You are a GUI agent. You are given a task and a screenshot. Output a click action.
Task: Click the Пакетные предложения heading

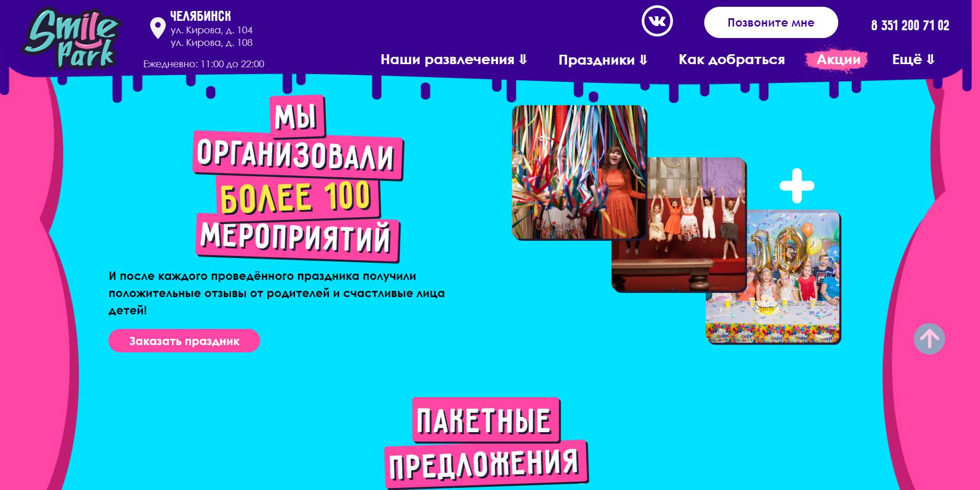pyautogui.click(x=486, y=442)
